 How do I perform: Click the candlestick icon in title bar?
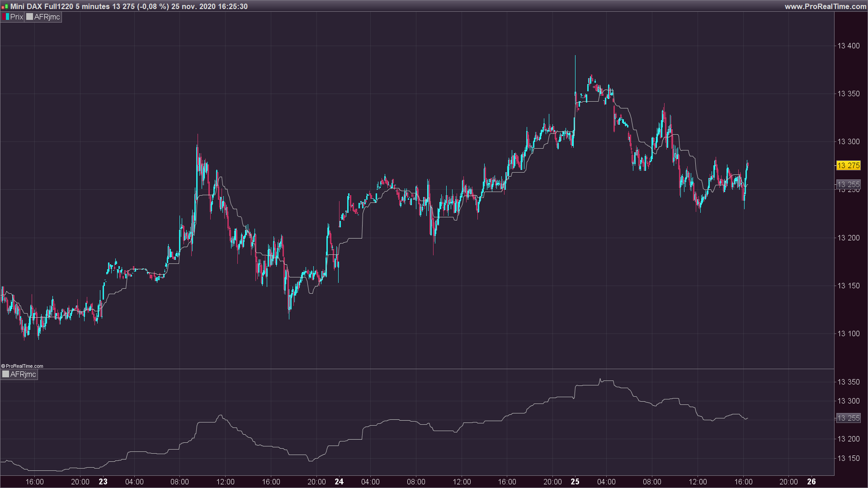(5, 6)
